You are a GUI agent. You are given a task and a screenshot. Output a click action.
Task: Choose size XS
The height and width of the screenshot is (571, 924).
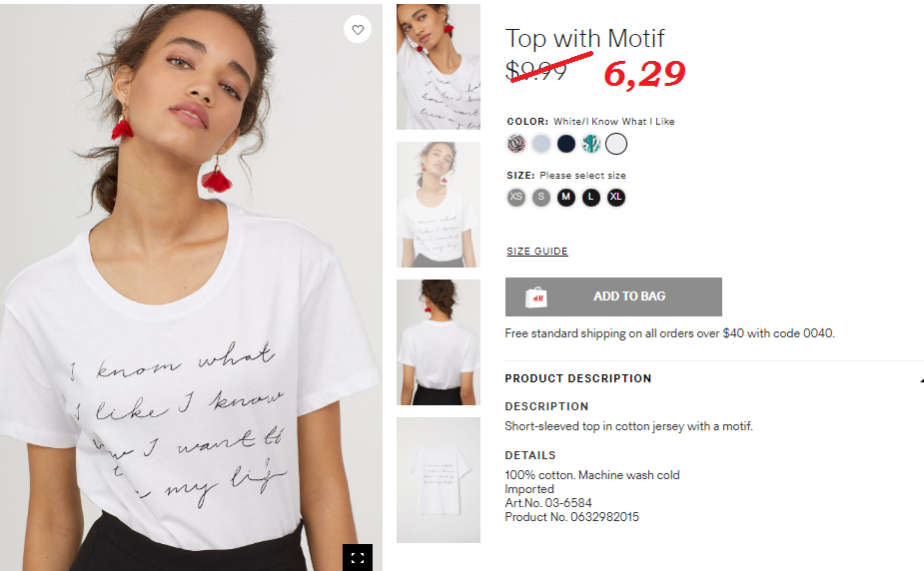516,198
